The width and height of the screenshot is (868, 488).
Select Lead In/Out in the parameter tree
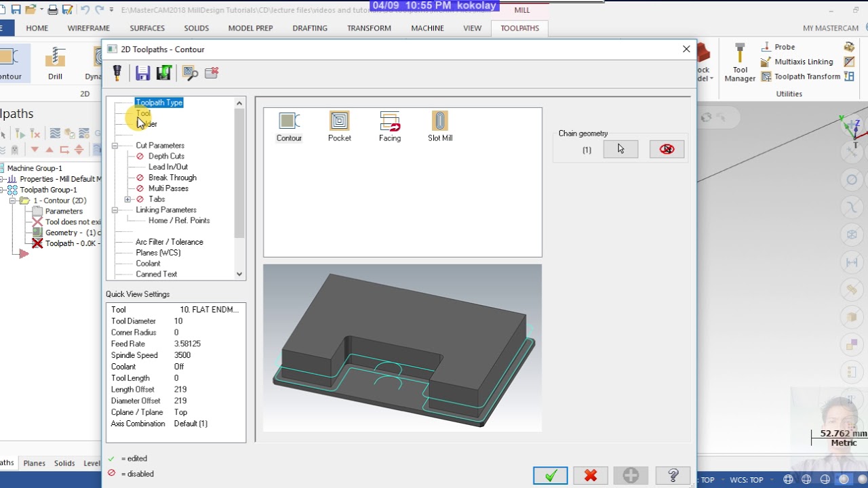168,167
